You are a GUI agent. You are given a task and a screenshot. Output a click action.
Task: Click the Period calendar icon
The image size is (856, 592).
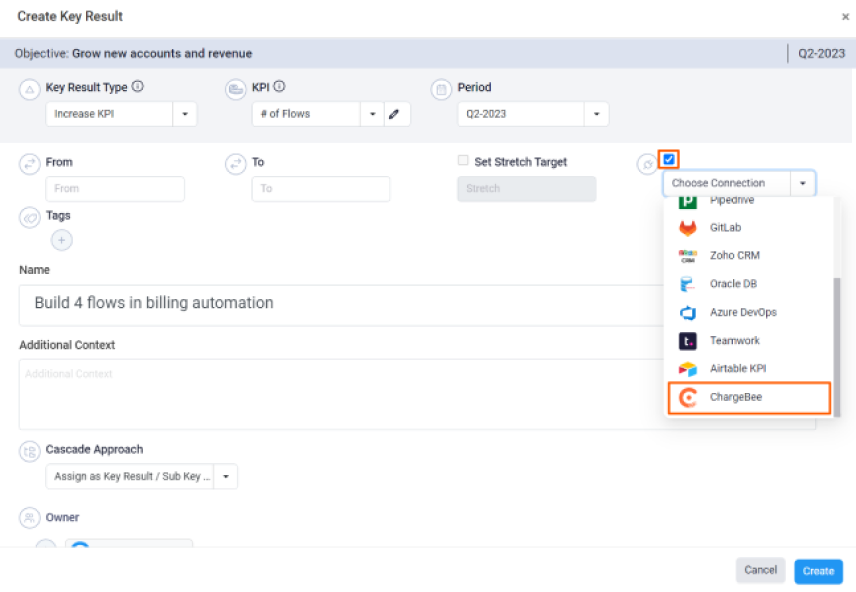point(441,89)
